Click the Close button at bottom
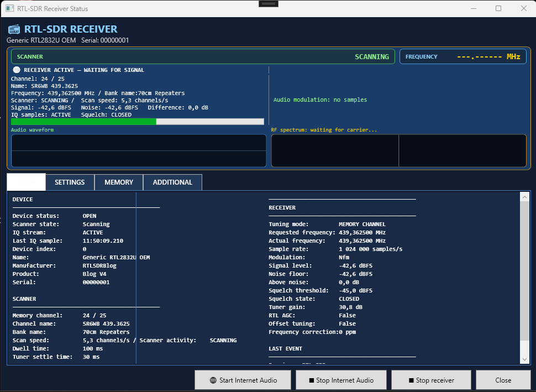 503,380
